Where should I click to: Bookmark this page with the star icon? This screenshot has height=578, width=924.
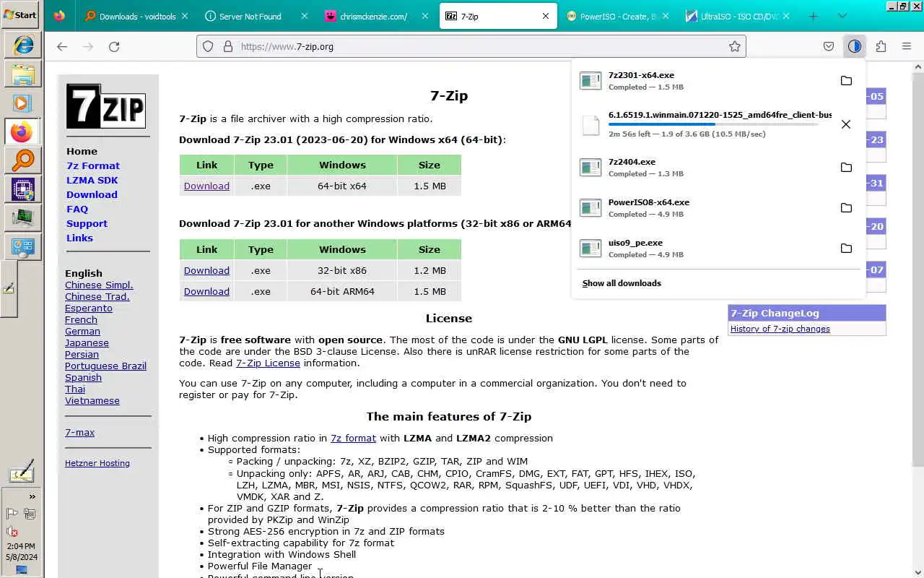(x=734, y=46)
